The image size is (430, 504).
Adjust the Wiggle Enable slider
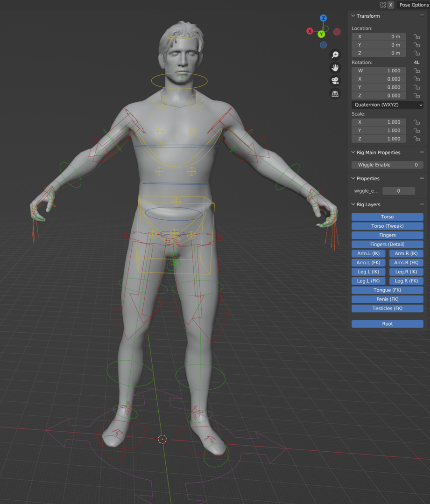[x=387, y=165]
